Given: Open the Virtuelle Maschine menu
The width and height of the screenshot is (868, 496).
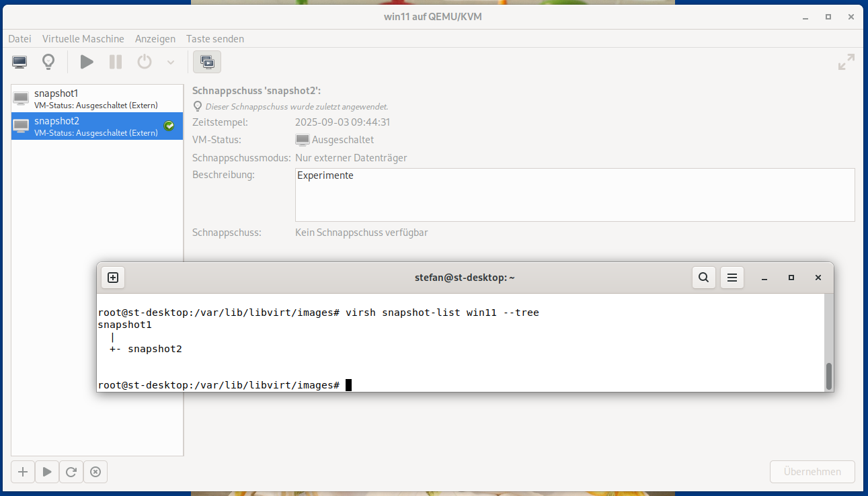Looking at the screenshot, I should tap(83, 39).
